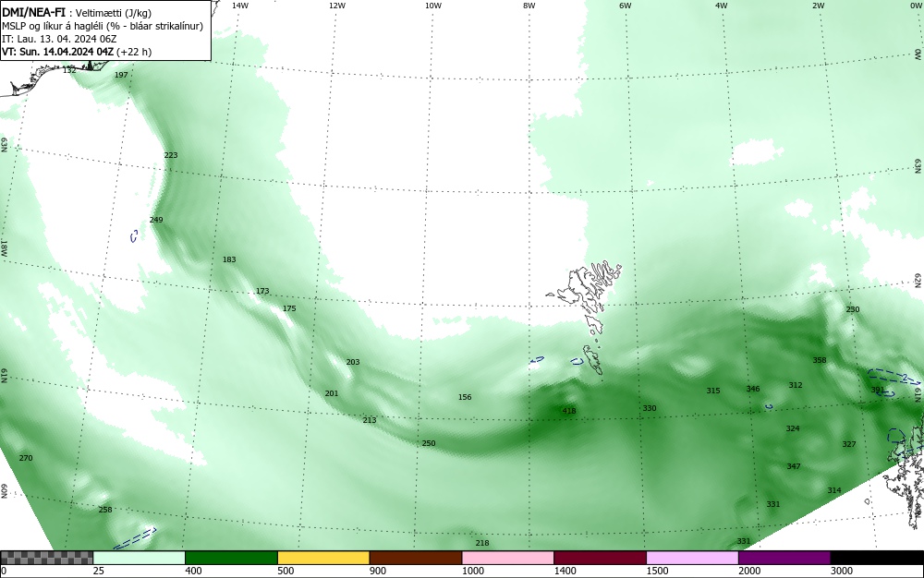Click the MSLP og líkur á hagléli line

tap(103, 26)
